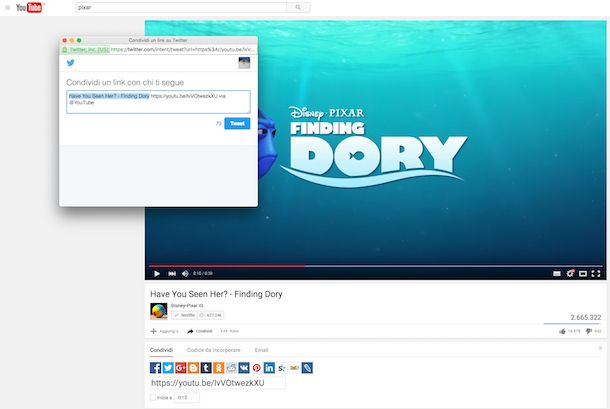Click the YouTube search field
Screen dimensions: 610x409
[x=181, y=7]
